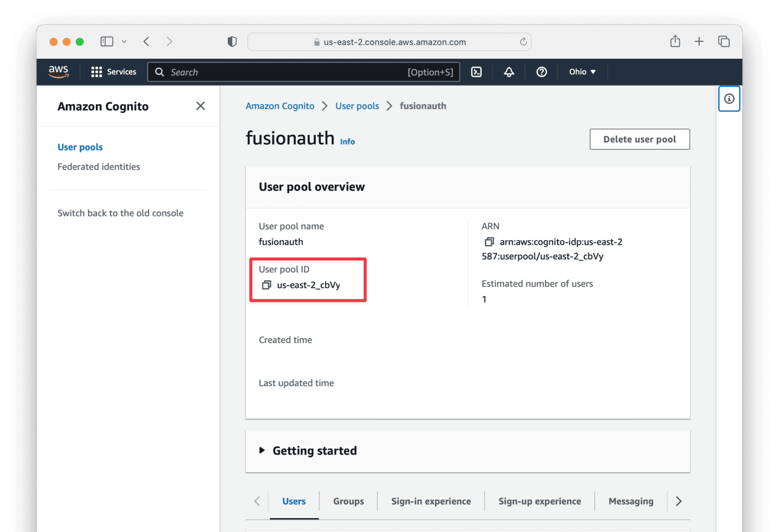
Task: Open the privacy shield report
Action: tap(232, 42)
